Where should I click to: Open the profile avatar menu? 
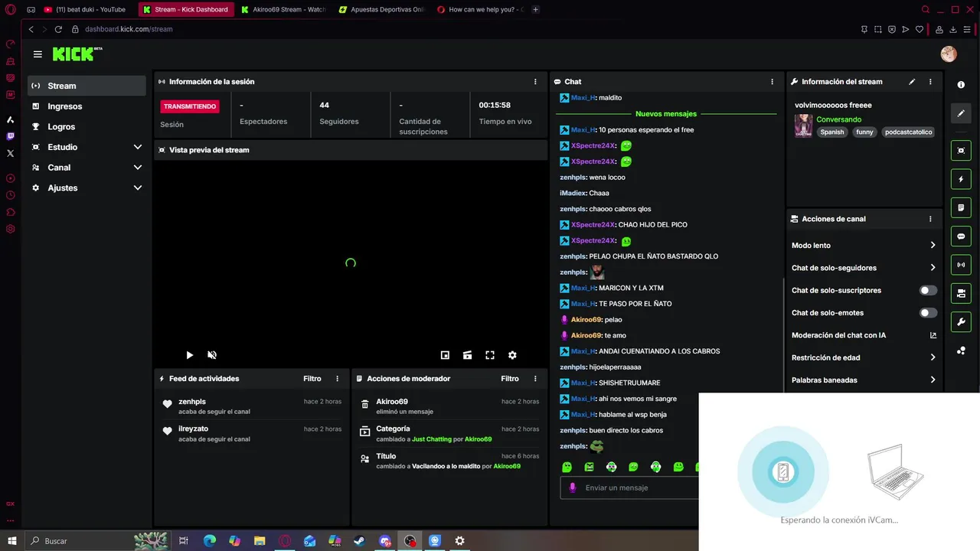[x=948, y=54]
